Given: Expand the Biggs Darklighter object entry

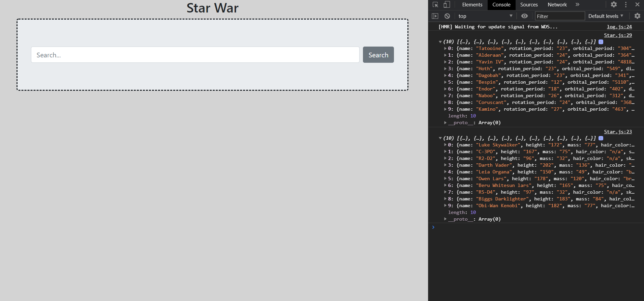Looking at the screenshot, I should point(445,199).
